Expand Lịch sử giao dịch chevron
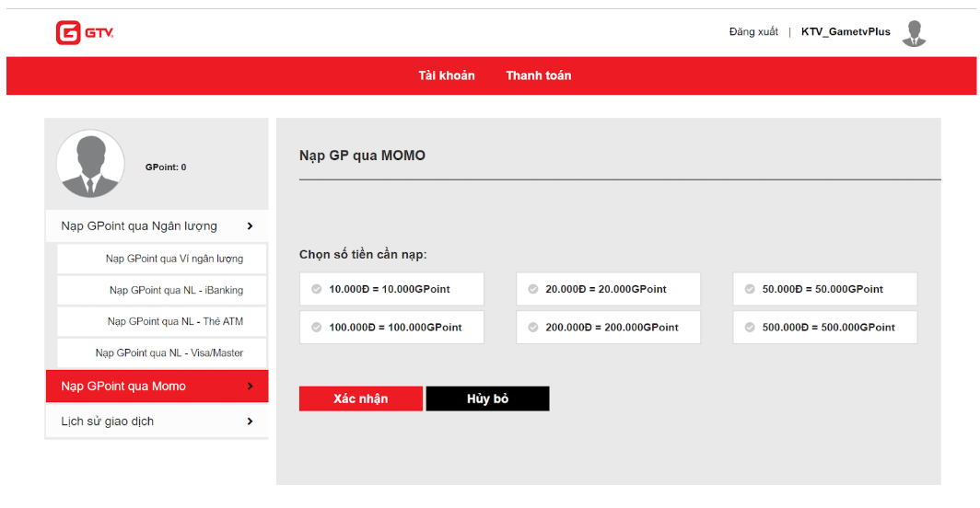Image resolution: width=980 pixels, height=508 pixels. click(x=250, y=421)
